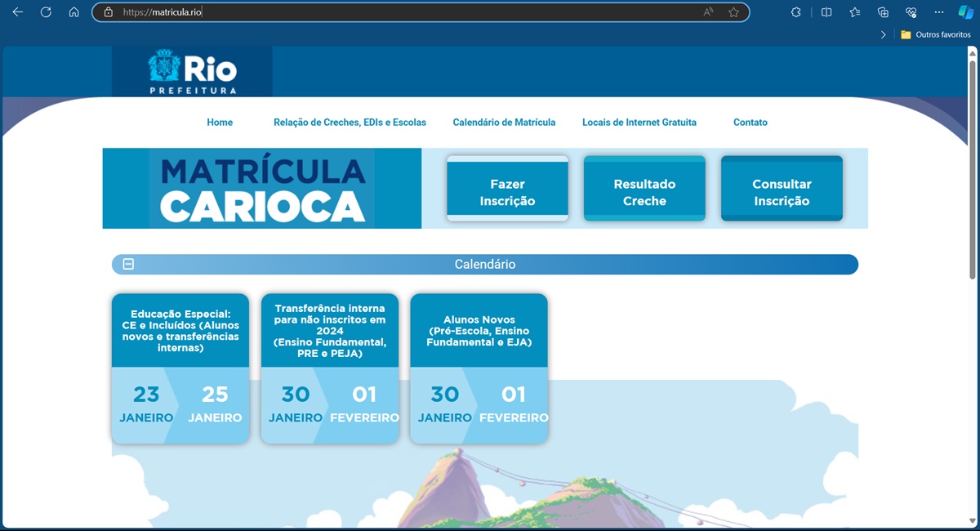This screenshot has width=980, height=531.
Task: Add this page to favorites with star icon
Action: pyautogui.click(x=733, y=12)
